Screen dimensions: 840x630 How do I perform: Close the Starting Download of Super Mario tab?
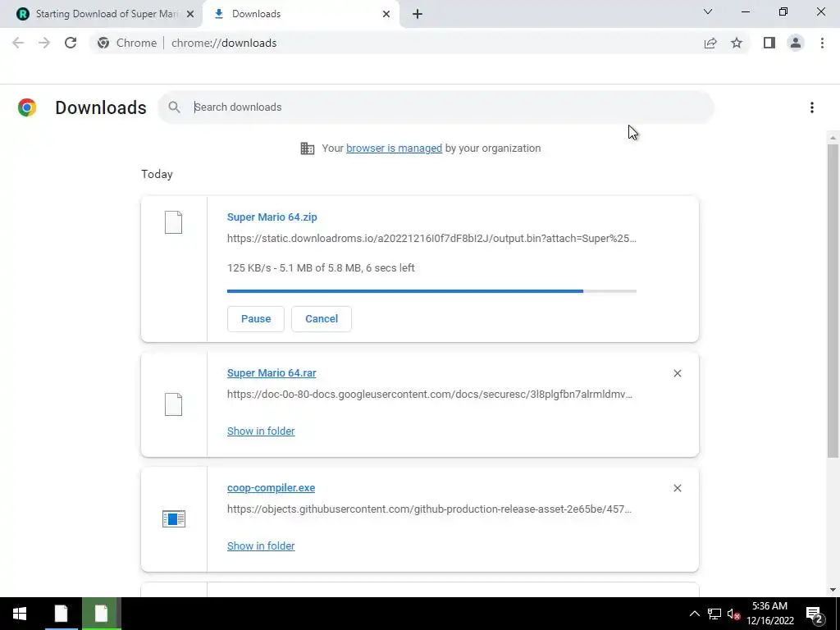[x=190, y=14]
